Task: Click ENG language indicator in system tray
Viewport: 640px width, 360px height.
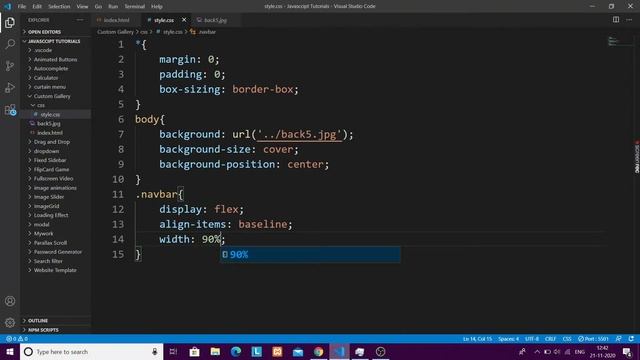Action: (580, 352)
